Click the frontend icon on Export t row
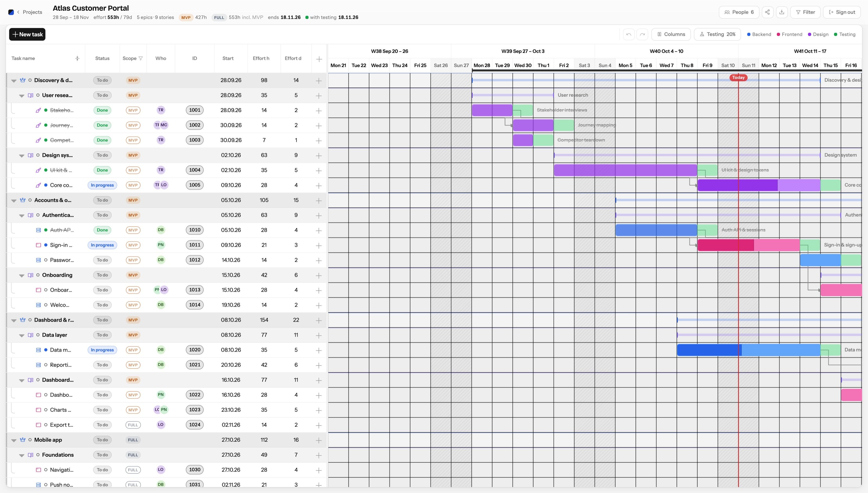Screen dimensions: 868x493 click(x=38, y=425)
